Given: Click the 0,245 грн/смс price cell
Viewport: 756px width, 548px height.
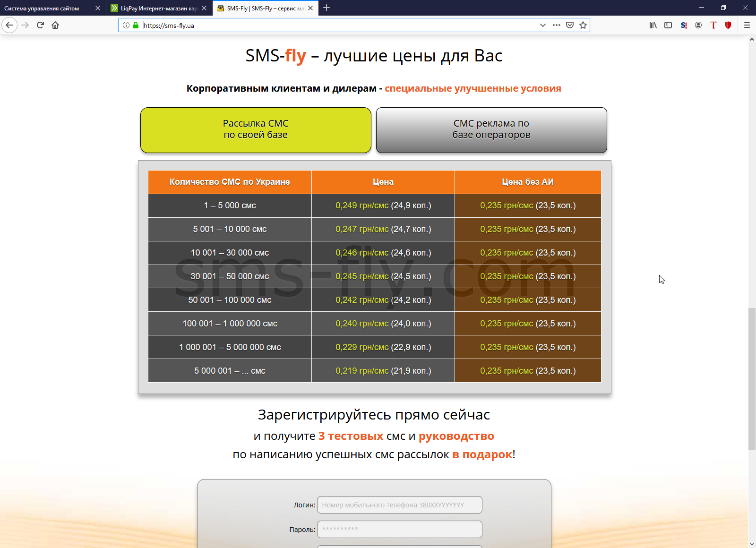Looking at the screenshot, I should [383, 276].
